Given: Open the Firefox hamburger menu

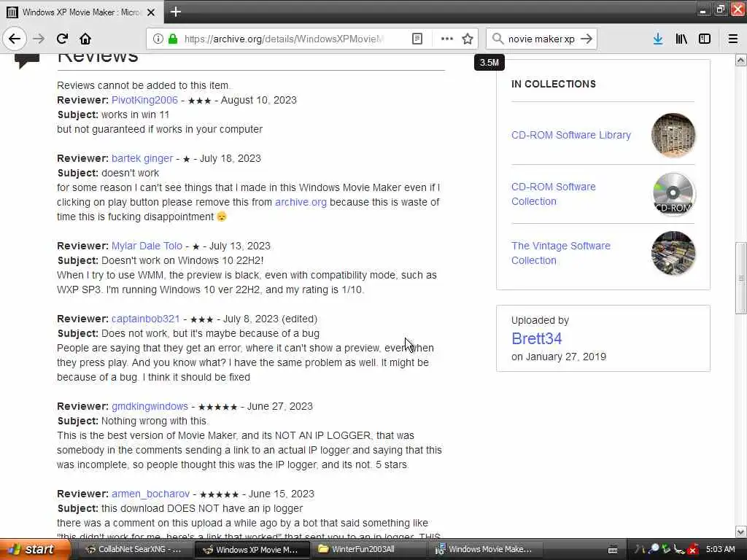Looking at the screenshot, I should click(x=733, y=39).
